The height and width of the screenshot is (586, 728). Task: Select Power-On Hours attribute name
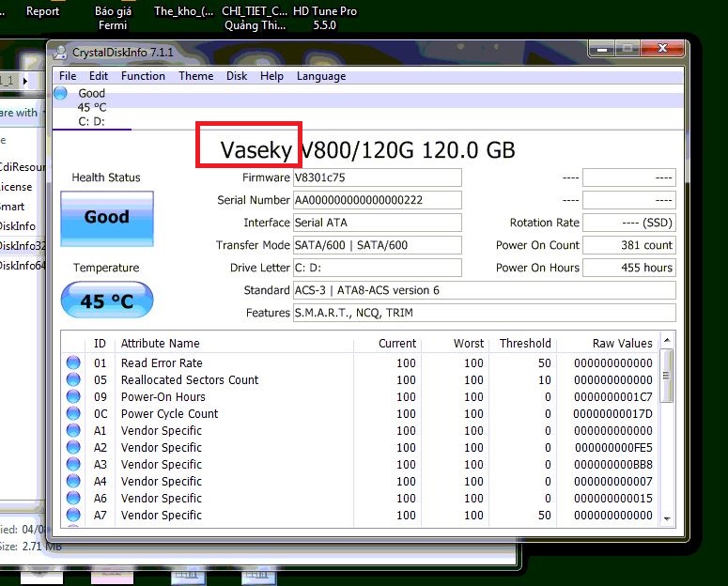[x=163, y=397]
